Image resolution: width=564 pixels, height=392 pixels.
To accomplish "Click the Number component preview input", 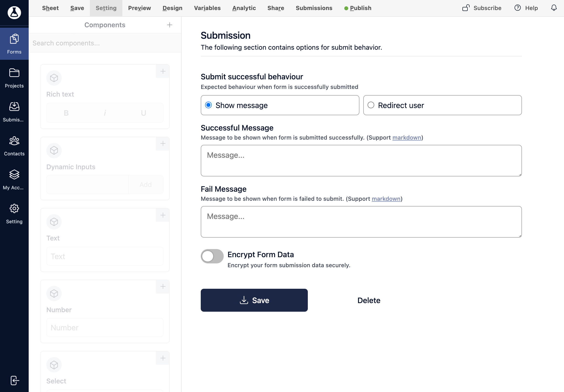I will tap(105, 327).
